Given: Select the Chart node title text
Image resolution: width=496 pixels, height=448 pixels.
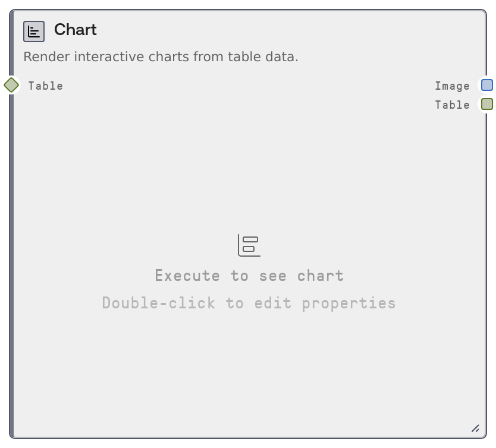Looking at the screenshot, I should [x=76, y=30].
